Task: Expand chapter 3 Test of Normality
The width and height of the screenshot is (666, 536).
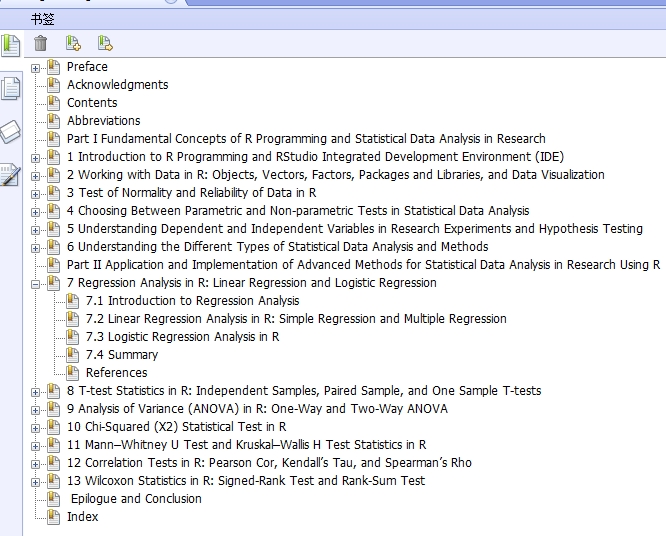Action: click(x=36, y=194)
